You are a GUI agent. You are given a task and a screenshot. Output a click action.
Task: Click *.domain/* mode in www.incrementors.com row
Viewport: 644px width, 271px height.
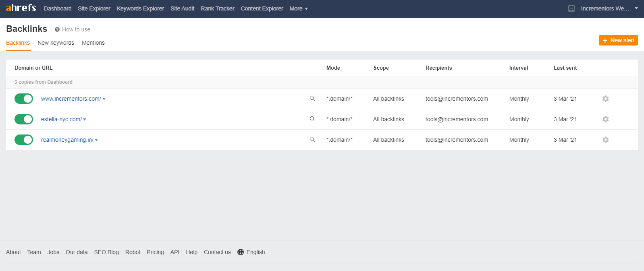339,99
